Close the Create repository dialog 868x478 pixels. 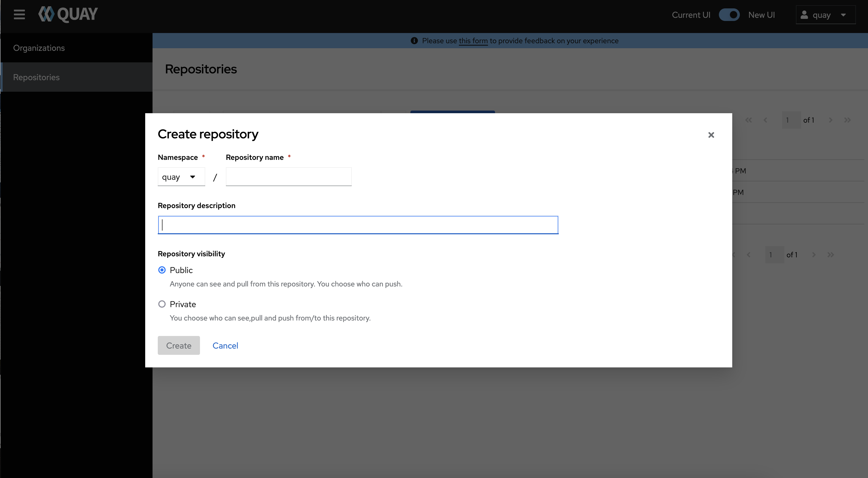pos(711,135)
